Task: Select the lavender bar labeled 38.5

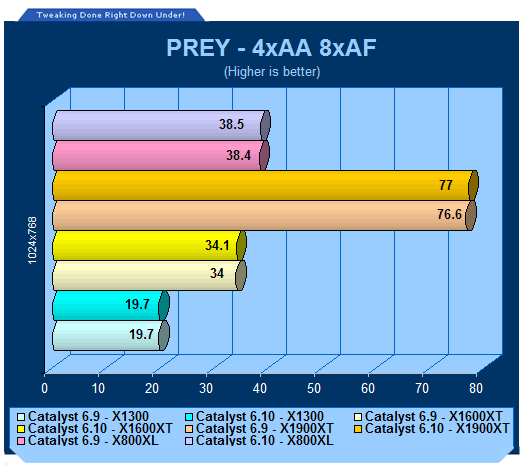Action: point(161,126)
